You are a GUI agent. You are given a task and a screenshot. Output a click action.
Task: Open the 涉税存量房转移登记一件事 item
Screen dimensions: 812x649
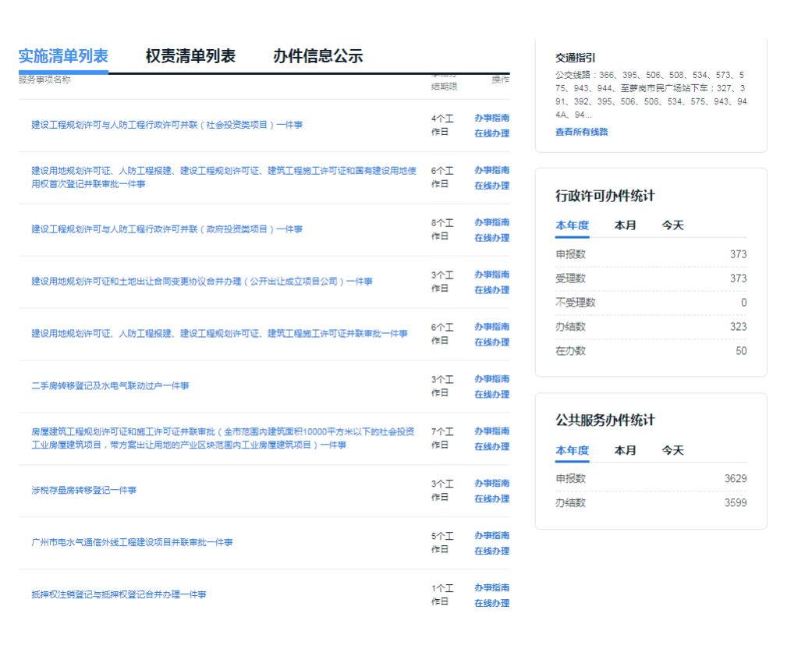pyautogui.click(x=83, y=491)
